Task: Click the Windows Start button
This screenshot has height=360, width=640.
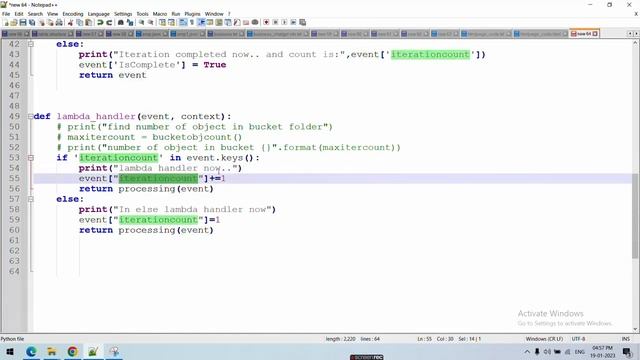Action: (x=10, y=351)
